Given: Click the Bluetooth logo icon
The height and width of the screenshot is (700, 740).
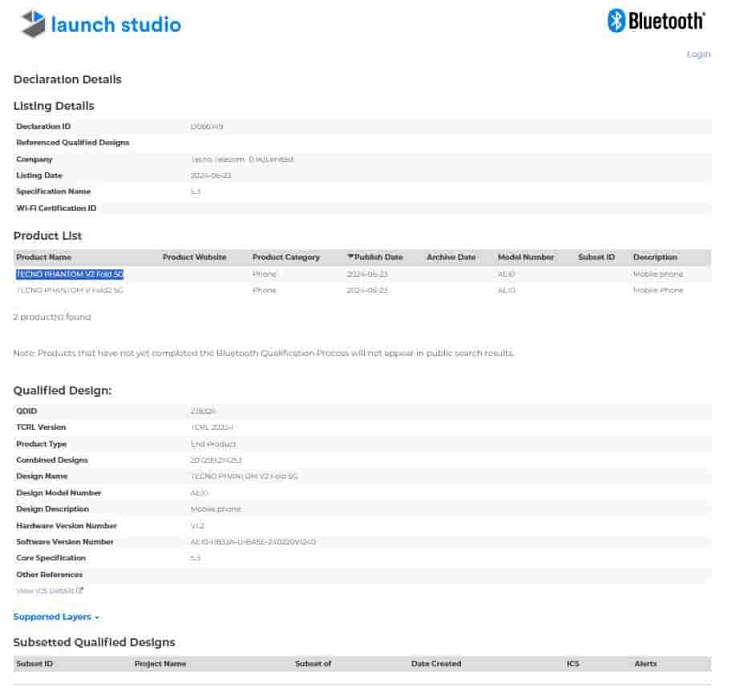Looking at the screenshot, I should [x=616, y=21].
